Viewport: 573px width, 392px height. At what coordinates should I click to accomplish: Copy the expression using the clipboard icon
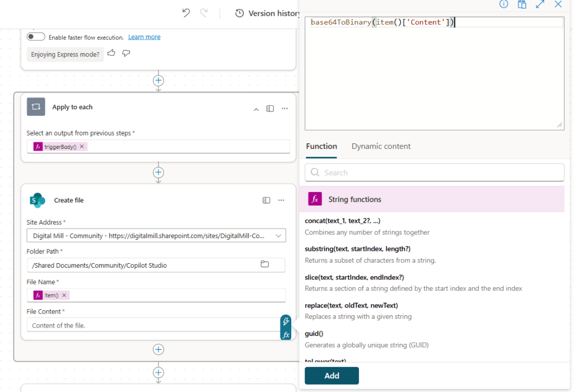(522, 4)
